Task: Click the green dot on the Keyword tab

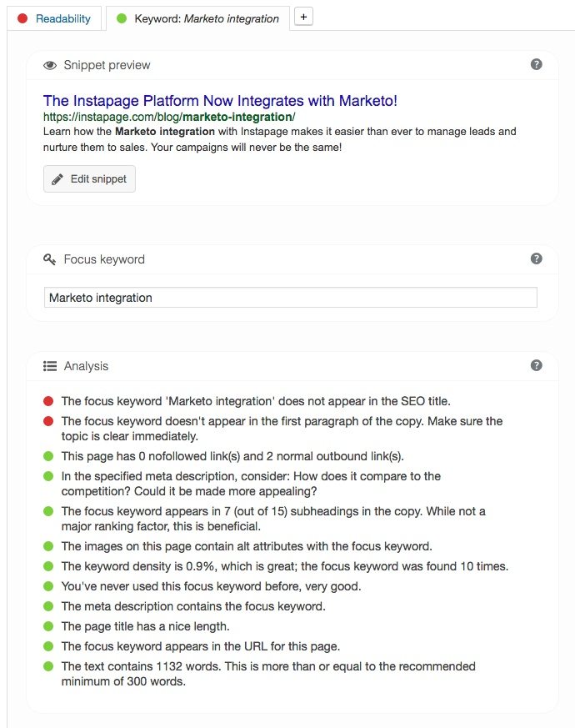Action: (x=123, y=18)
